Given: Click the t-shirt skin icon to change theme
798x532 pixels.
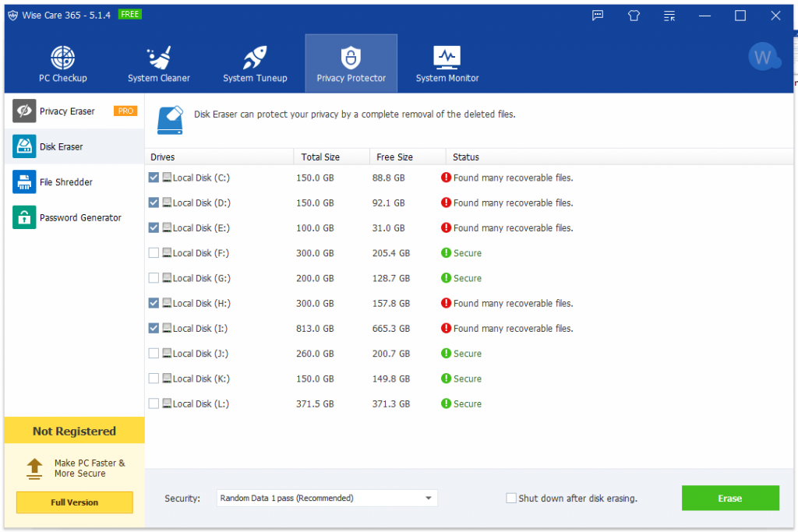Looking at the screenshot, I should [633, 16].
